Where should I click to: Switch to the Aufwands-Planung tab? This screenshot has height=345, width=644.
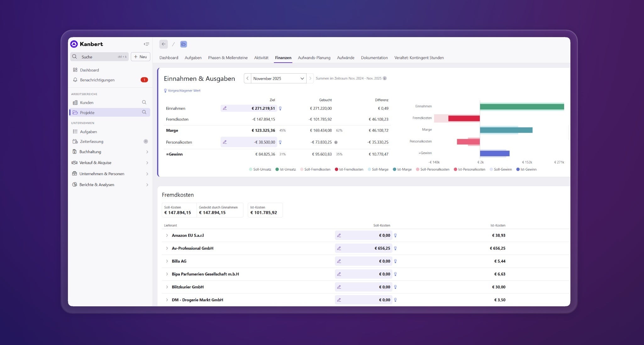(x=314, y=58)
